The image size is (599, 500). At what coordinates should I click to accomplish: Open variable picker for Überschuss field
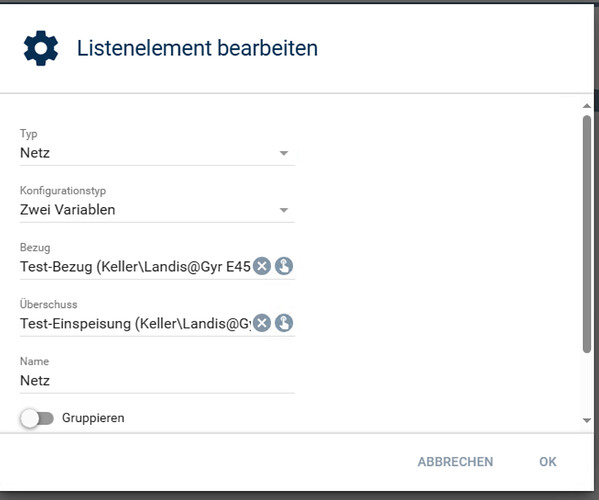(284, 323)
